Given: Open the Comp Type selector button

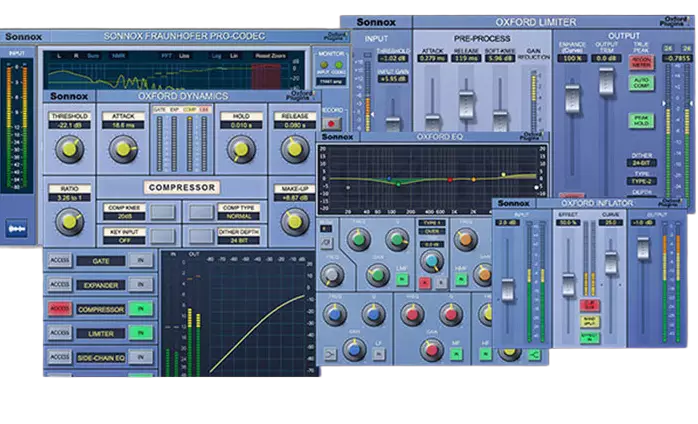Looking at the screenshot, I should tap(201, 212).
